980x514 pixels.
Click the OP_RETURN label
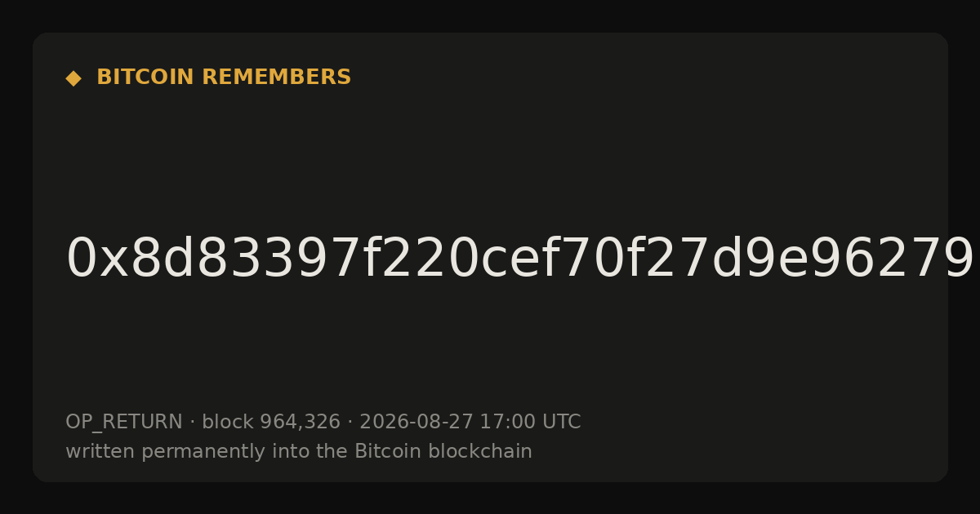coord(124,422)
